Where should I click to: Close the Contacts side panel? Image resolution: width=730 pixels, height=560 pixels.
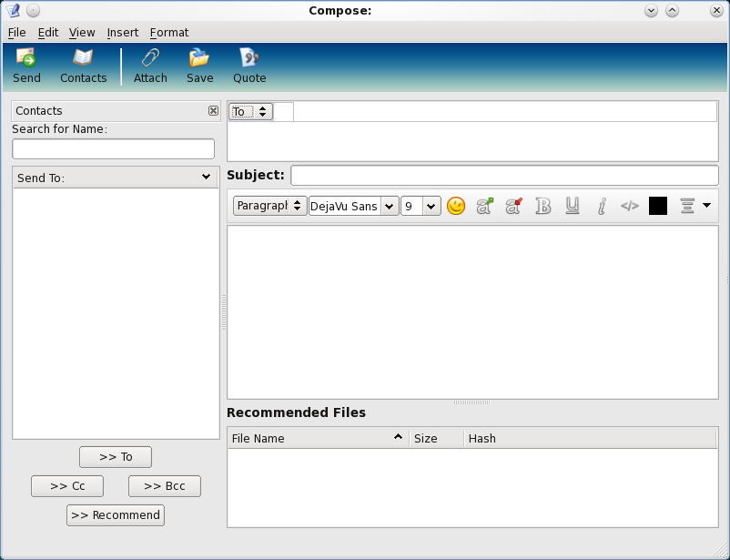click(213, 110)
